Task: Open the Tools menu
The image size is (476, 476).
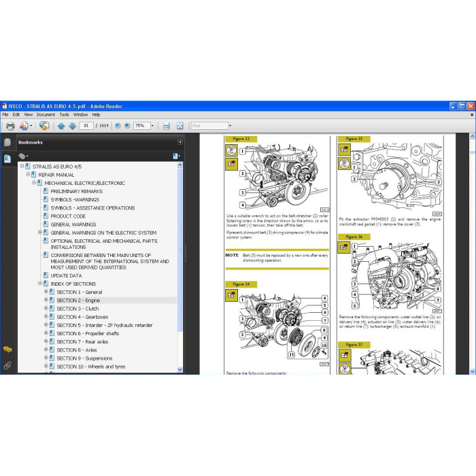Action: pos(64,115)
